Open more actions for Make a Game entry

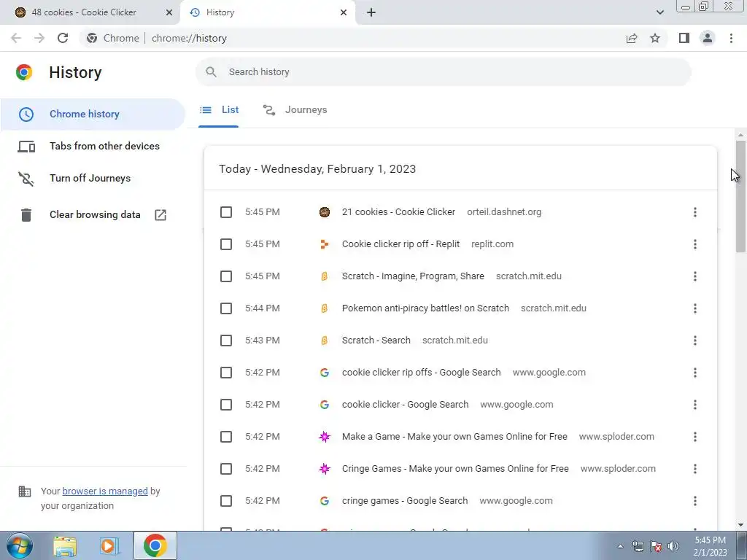tap(695, 437)
